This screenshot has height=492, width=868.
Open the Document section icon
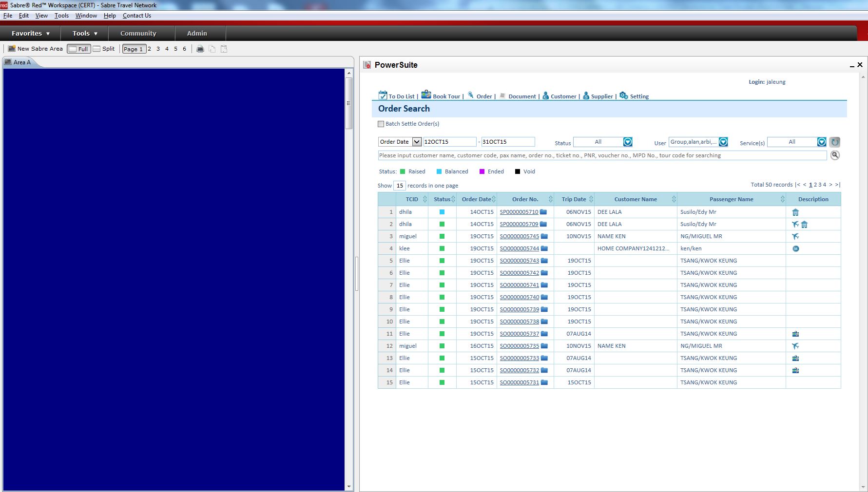point(502,95)
